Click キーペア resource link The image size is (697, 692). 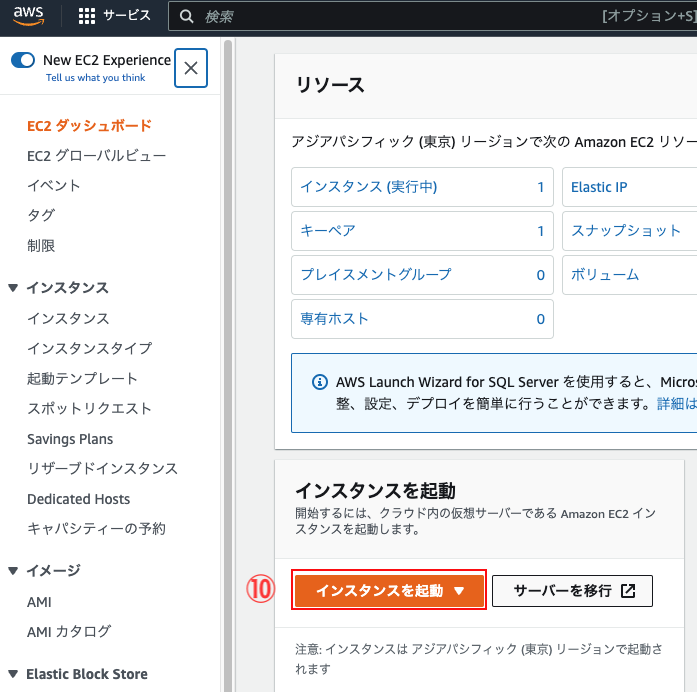coord(328,231)
